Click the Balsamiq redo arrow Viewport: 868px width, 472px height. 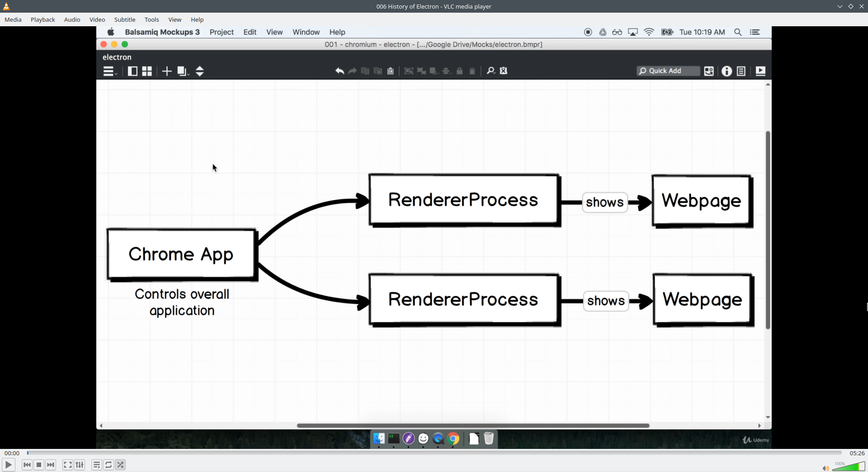pyautogui.click(x=353, y=71)
